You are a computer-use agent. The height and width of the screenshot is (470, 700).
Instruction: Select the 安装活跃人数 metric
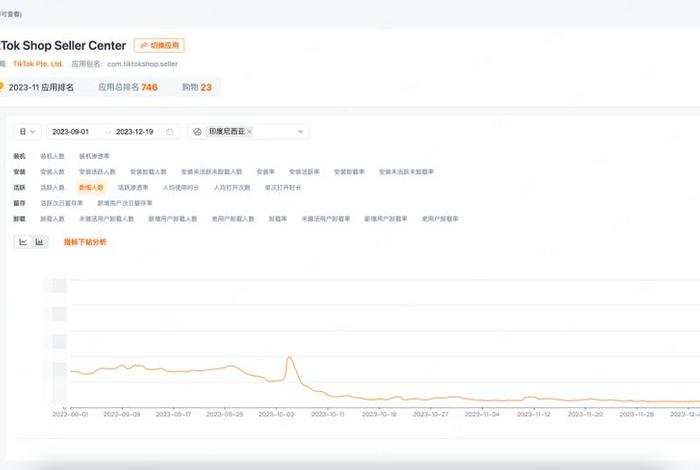click(x=97, y=172)
